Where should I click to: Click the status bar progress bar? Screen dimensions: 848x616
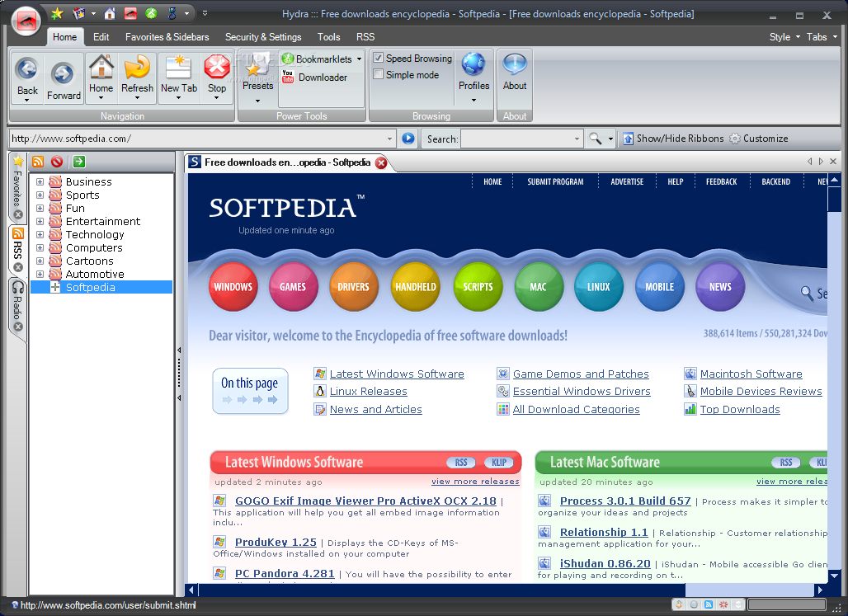coord(788,604)
